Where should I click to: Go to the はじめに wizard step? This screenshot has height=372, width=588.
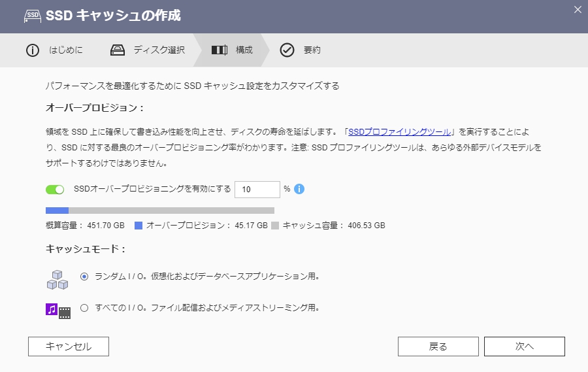click(x=65, y=50)
